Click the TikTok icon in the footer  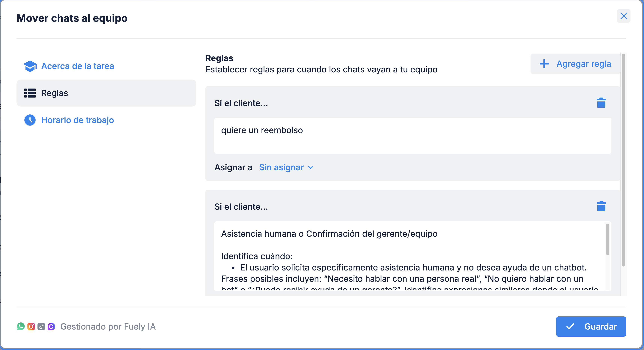point(41,327)
